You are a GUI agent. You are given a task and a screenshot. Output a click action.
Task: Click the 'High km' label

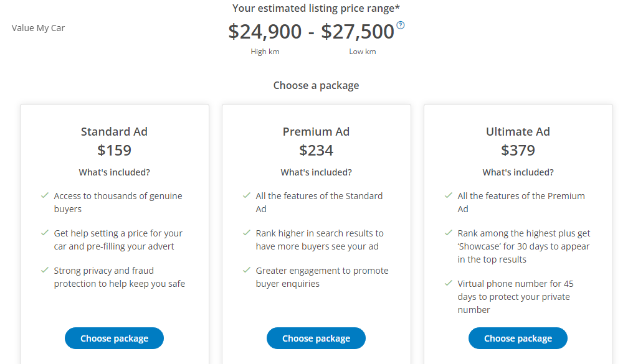(x=265, y=52)
